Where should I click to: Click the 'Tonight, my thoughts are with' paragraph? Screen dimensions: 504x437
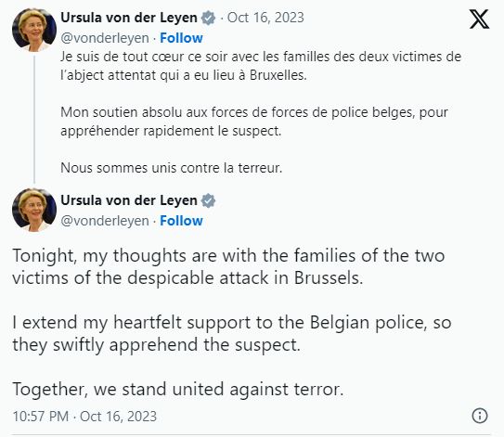tap(228, 266)
